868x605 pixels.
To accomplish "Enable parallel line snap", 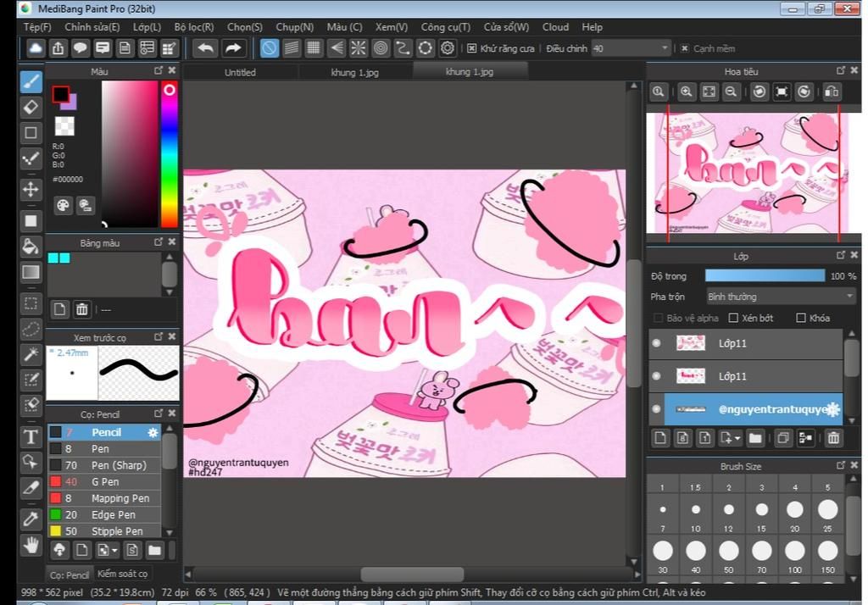I will pyautogui.click(x=292, y=48).
